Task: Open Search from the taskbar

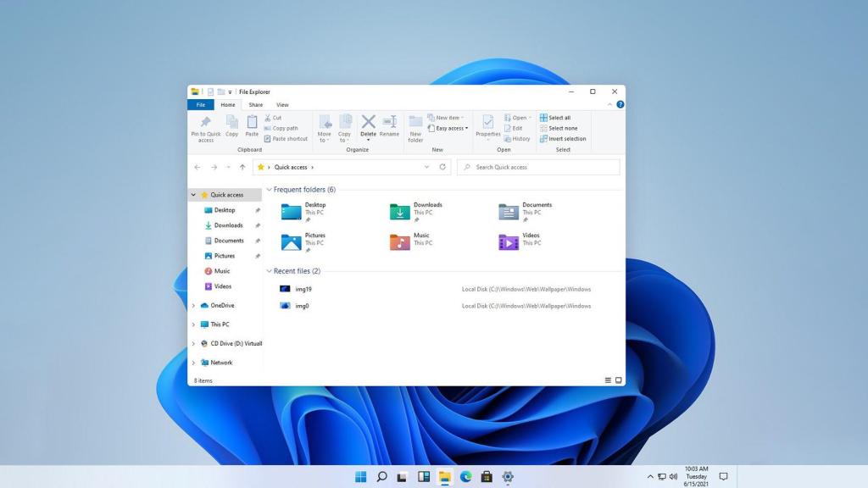Action: click(381, 476)
